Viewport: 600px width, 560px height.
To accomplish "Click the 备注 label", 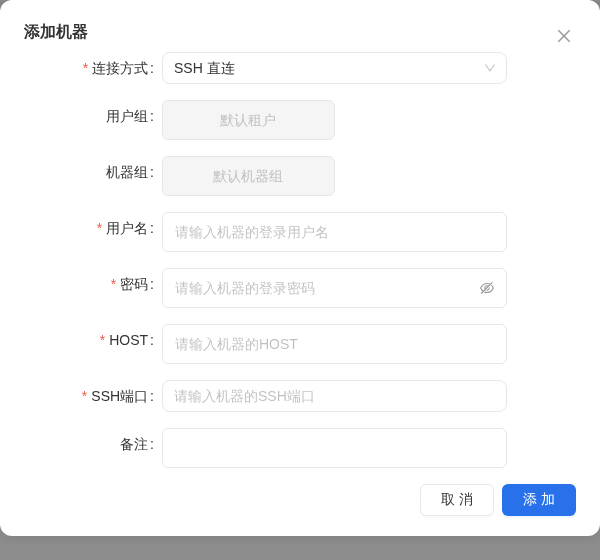I will [136, 444].
